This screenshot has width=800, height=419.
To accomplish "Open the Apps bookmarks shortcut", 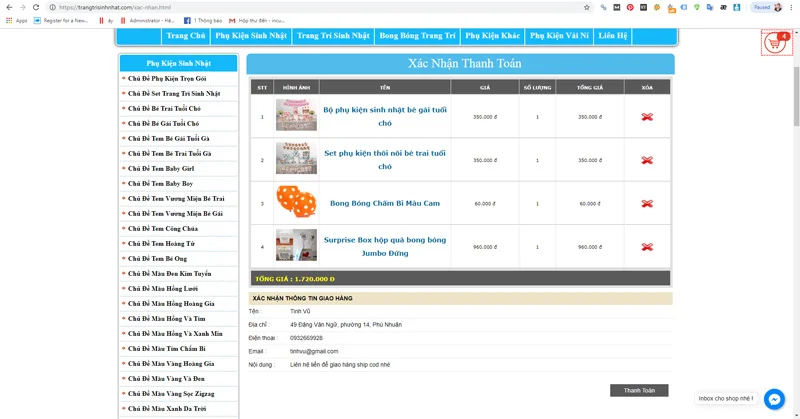I will 17,20.
